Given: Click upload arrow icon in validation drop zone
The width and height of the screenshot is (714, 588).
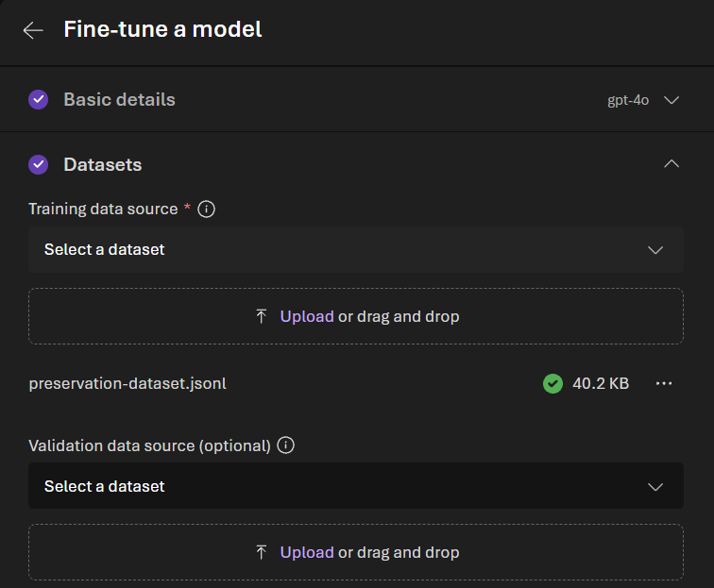Looking at the screenshot, I should 261,552.
